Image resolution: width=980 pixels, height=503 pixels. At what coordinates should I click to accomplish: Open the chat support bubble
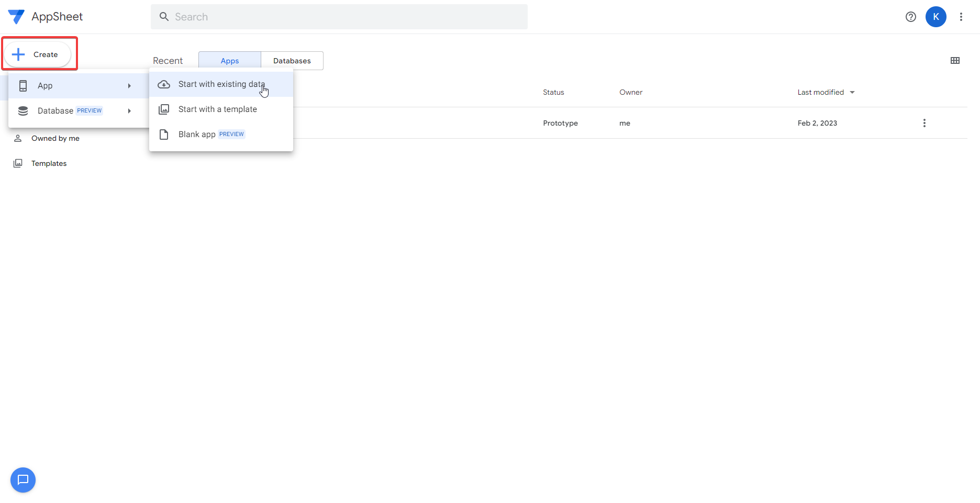coord(23,480)
